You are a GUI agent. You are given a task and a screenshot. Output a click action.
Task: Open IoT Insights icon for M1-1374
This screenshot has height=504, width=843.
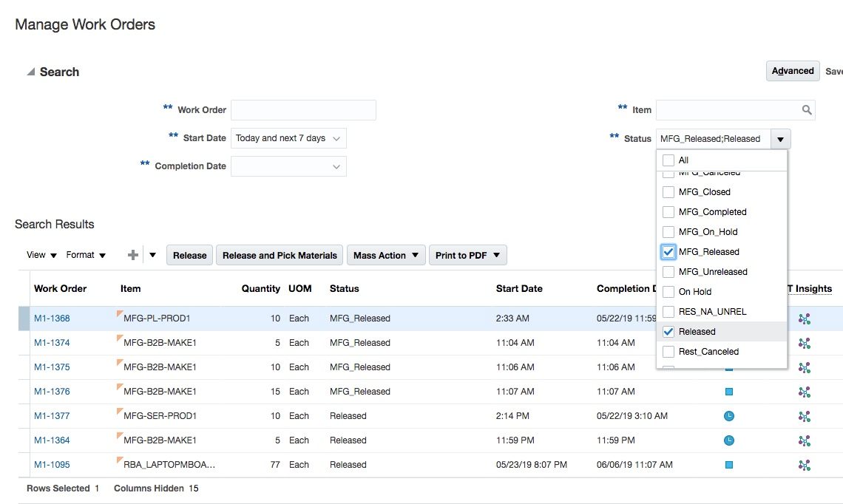(x=805, y=344)
